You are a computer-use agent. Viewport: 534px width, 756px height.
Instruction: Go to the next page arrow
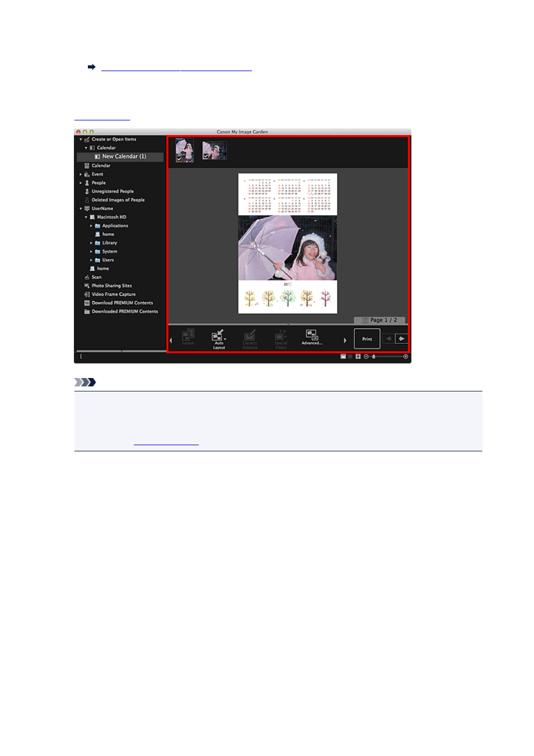pyautogui.click(x=402, y=339)
